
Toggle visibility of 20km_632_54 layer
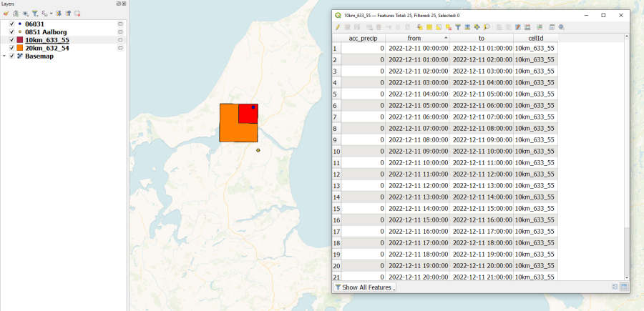[11, 48]
